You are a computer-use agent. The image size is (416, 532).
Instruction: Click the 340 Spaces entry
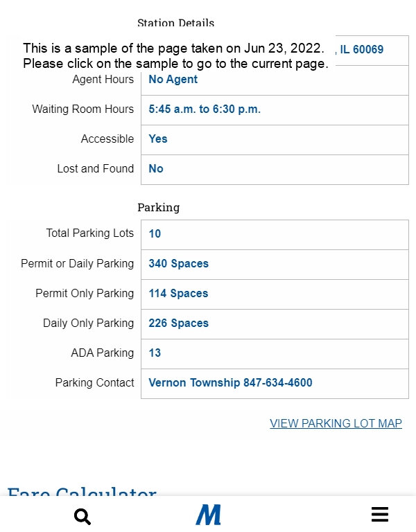coord(179,264)
